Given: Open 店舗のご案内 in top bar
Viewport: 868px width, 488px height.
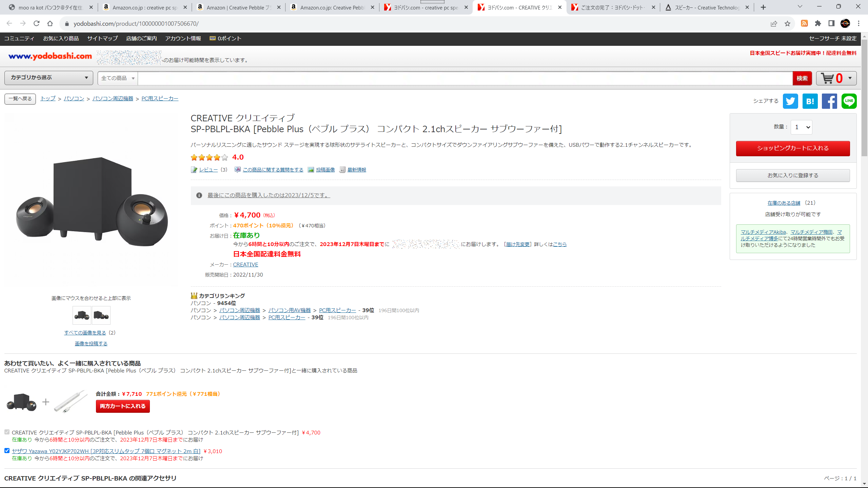Looking at the screenshot, I should [141, 39].
